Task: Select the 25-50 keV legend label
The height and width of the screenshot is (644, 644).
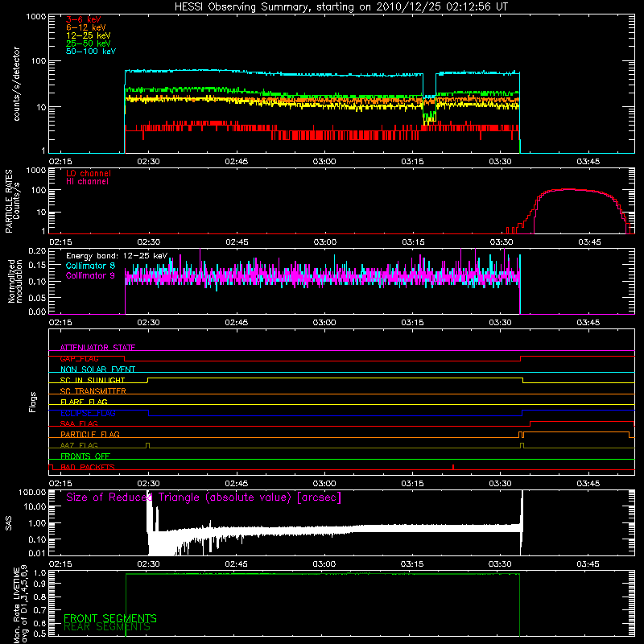Action: coord(89,43)
